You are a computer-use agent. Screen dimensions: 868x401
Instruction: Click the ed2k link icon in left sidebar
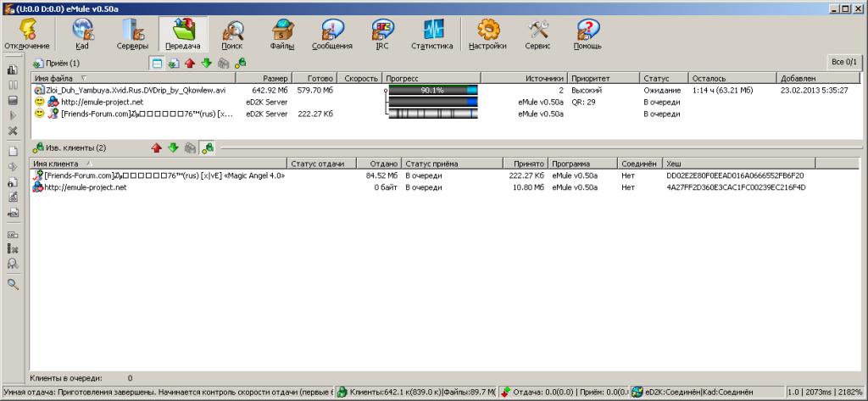click(x=13, y=212)
